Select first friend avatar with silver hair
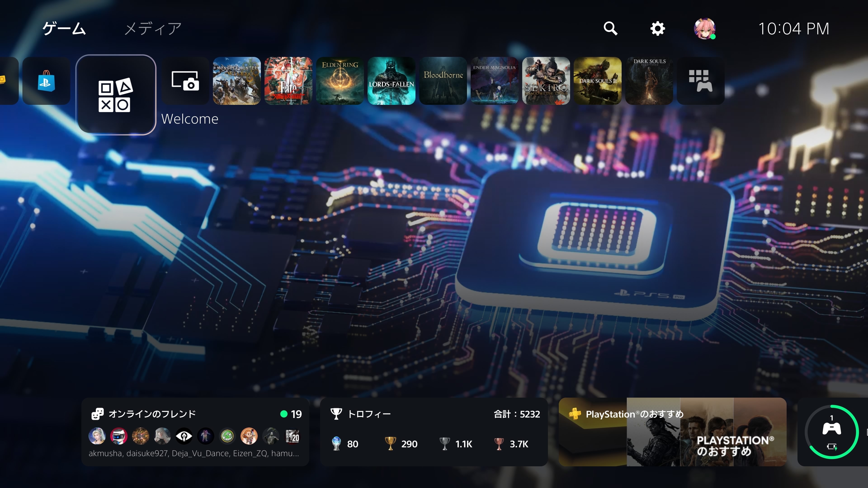 click(97, 436)
